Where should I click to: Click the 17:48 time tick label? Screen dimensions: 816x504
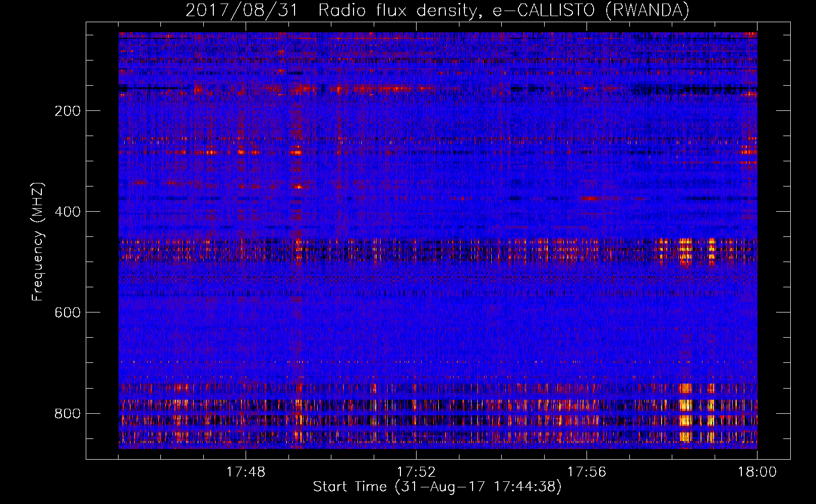click(x=246, y=472)
